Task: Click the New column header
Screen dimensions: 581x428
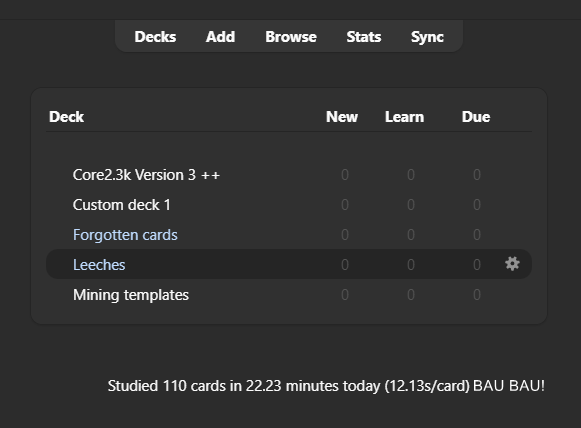Action: coord(342,117)
